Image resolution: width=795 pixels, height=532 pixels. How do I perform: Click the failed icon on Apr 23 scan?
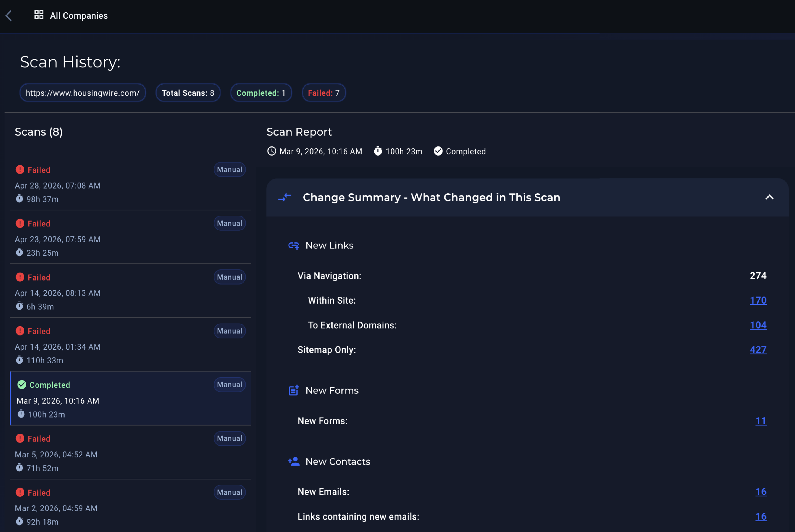tap(20, 223)
